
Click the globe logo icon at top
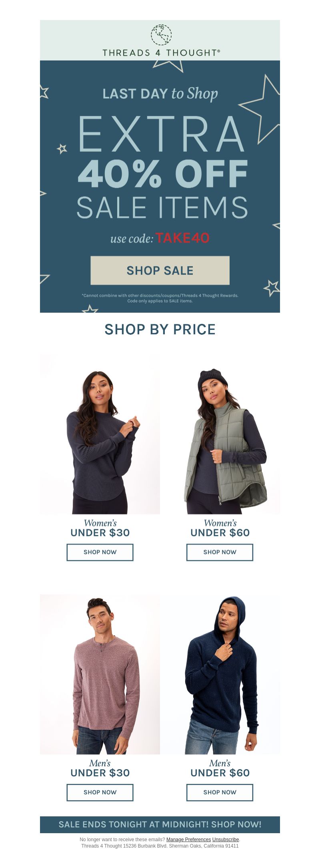(161, 35)
